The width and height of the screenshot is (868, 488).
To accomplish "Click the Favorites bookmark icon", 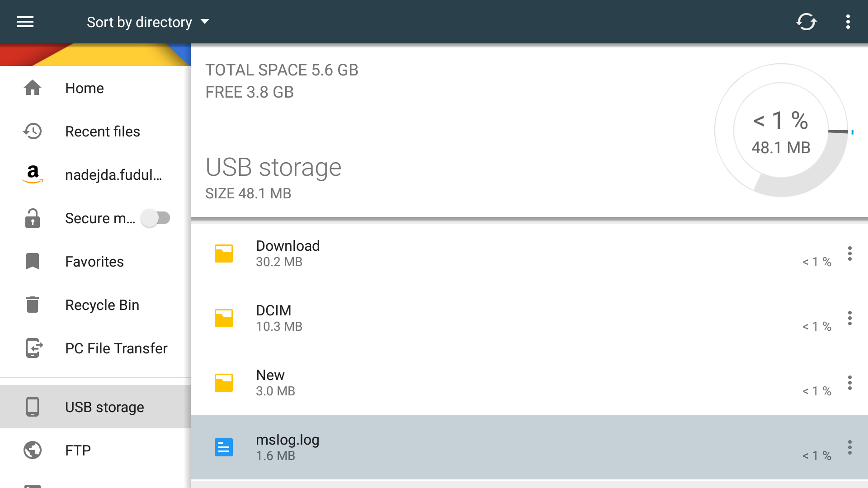I will 33,261.
